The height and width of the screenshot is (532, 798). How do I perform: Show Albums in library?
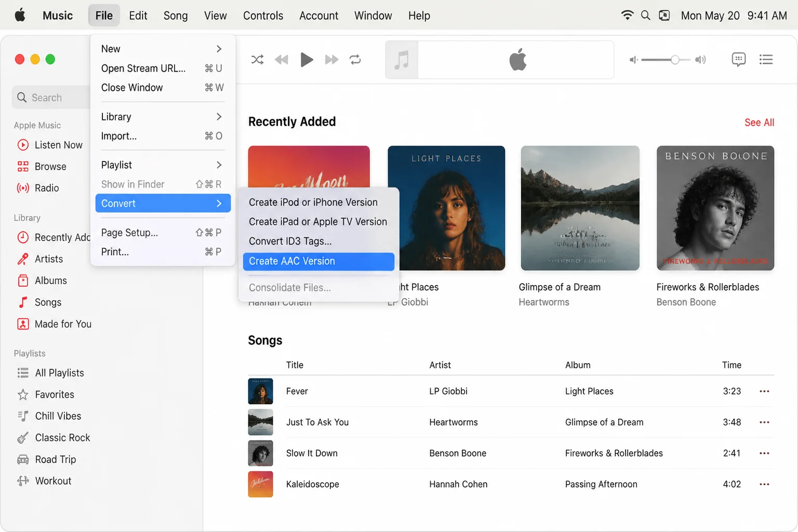[42, 281]
